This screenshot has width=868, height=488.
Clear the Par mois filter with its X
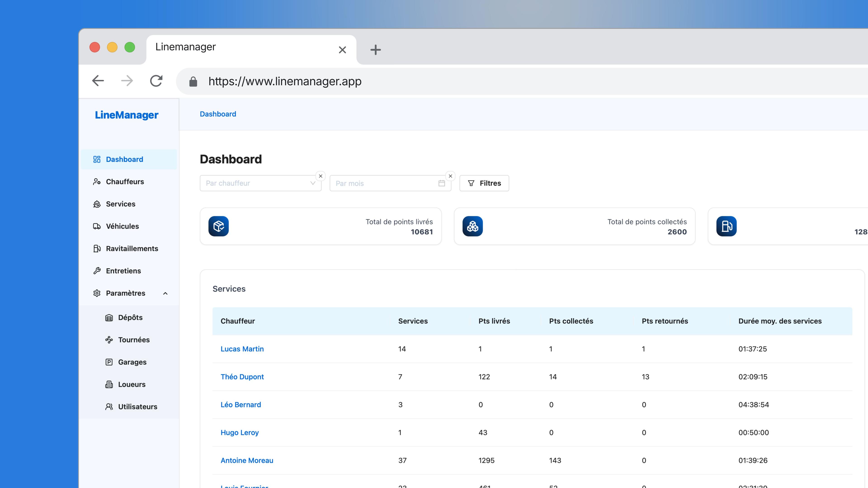tap(450, 176)
